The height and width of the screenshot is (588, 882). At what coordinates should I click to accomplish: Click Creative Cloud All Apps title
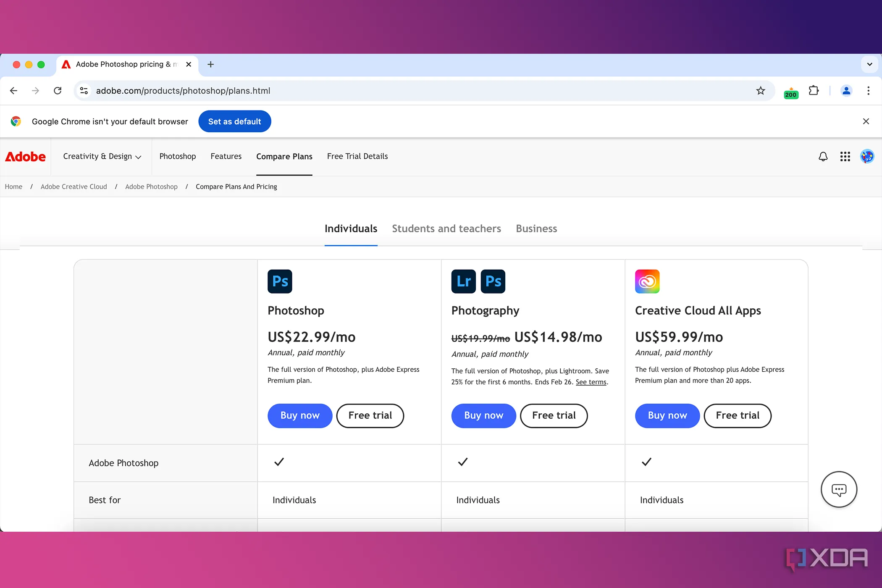698,310
